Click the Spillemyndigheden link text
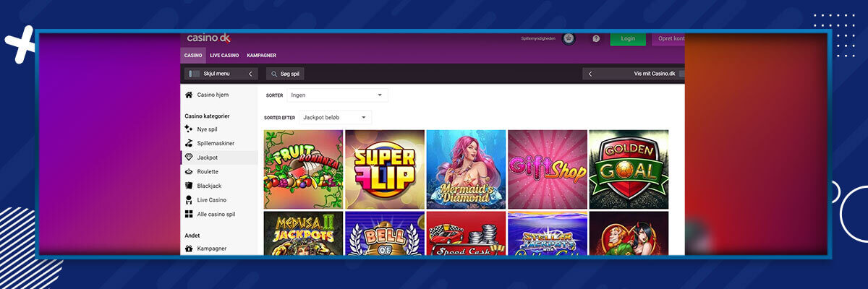Image resolution: width=868 pixels, height=289 pixels. (538, 38)
